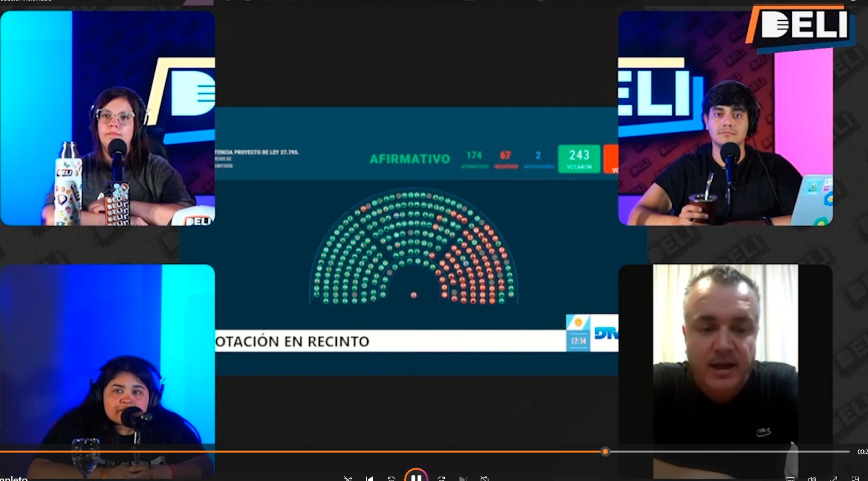The height and width of the screenshot is (481, 868).
Task: Open subtitles and captions options
Action: click(x=790, y=479)
